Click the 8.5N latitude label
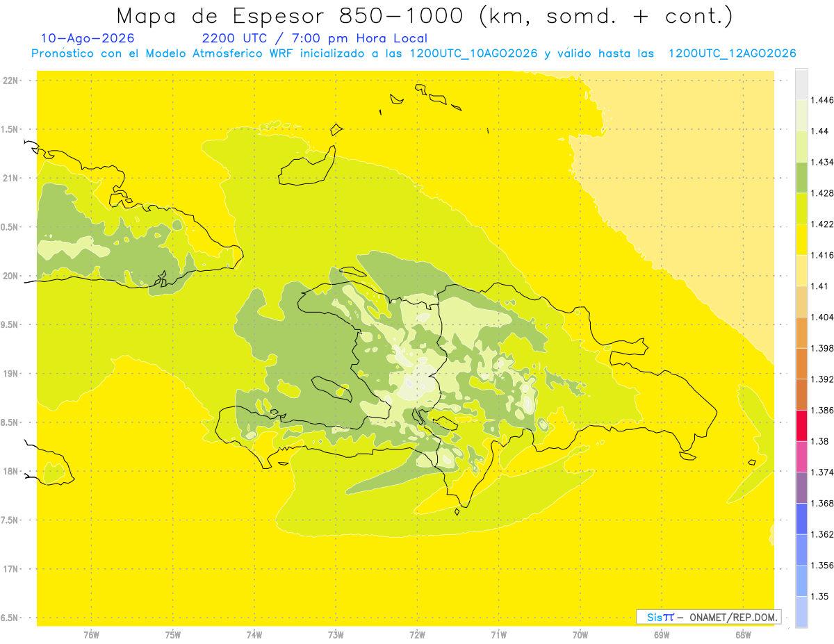The width and height of the screenshot is (834, 644). (x=10, y=422)
